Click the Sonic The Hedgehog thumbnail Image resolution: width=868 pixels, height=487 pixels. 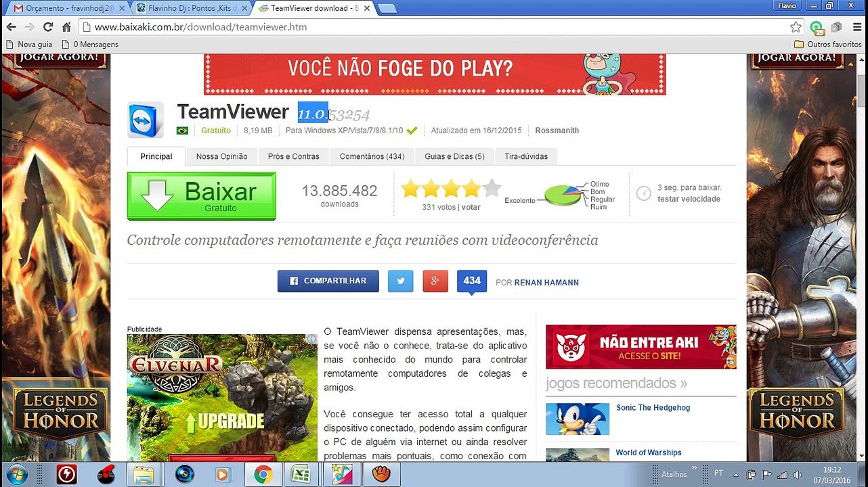coord(578,419)
